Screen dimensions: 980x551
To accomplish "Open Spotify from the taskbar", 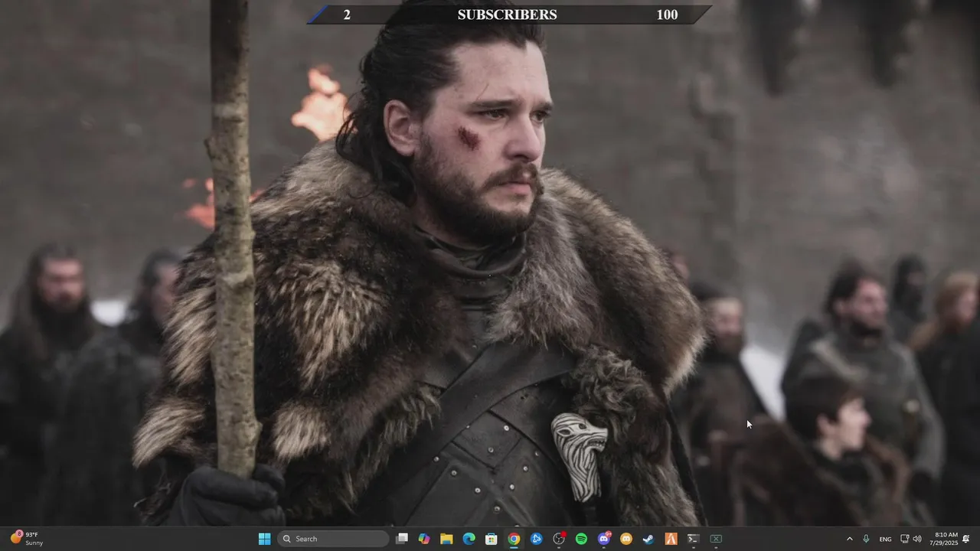I will [581, 539].
